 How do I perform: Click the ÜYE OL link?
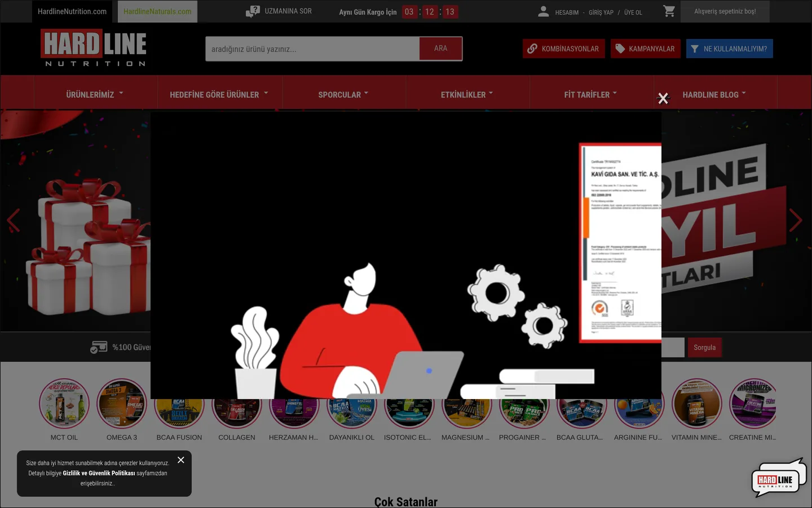tap(633, 12)
